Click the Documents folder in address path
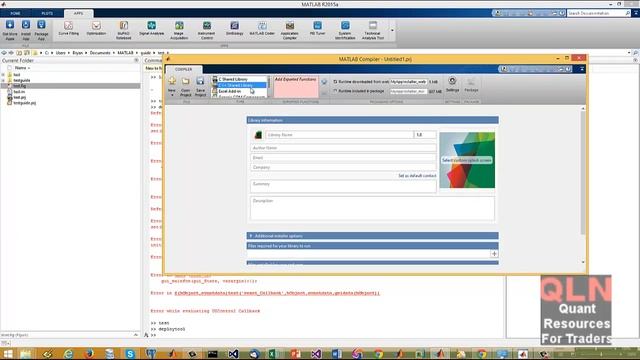 click(100, 53)
